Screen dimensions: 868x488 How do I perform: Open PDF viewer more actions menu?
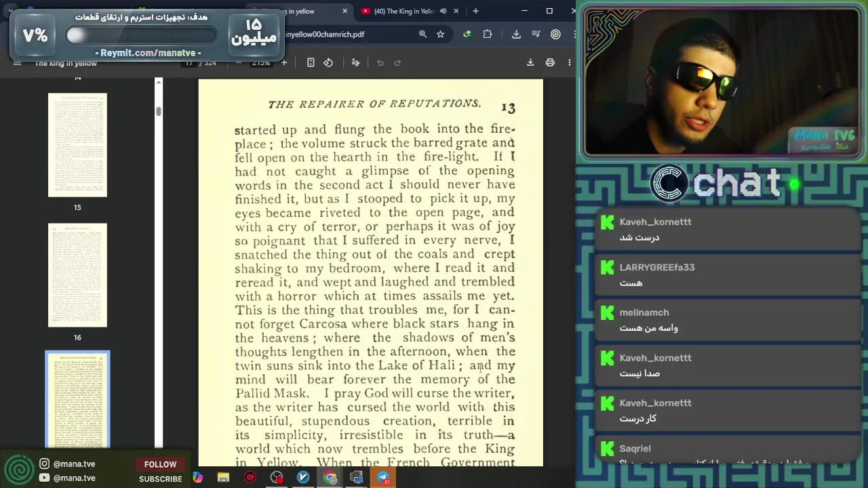570,62
